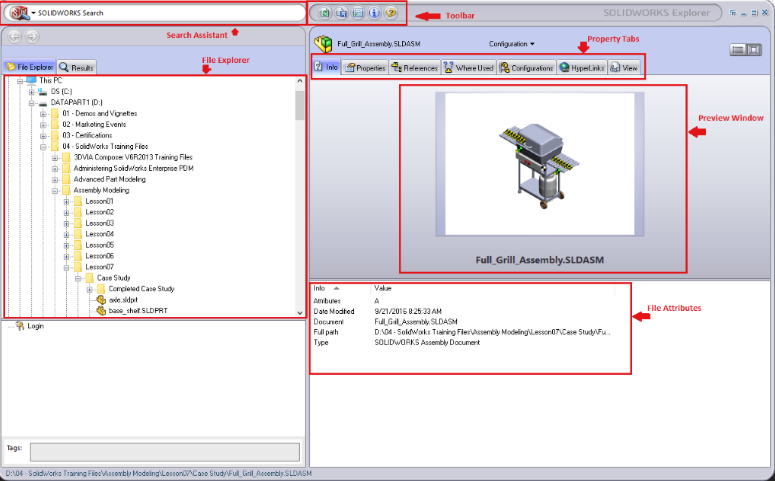The image size is (775, 481).
Task: Expand the Completed Case Study folder
Action: click(89, 289)
